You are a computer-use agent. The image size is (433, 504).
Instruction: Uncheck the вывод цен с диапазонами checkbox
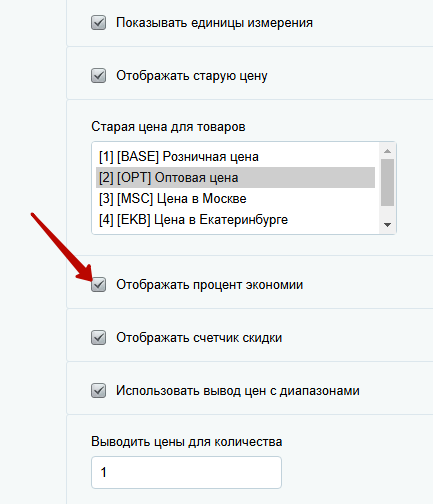point(98,391)
